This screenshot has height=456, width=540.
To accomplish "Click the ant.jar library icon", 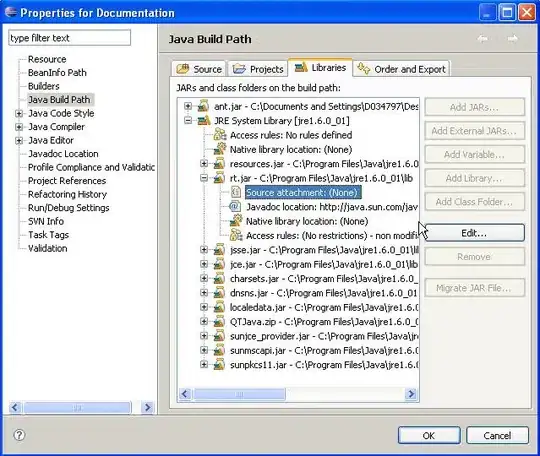I will pyautogui.click(x=203, y=106).
